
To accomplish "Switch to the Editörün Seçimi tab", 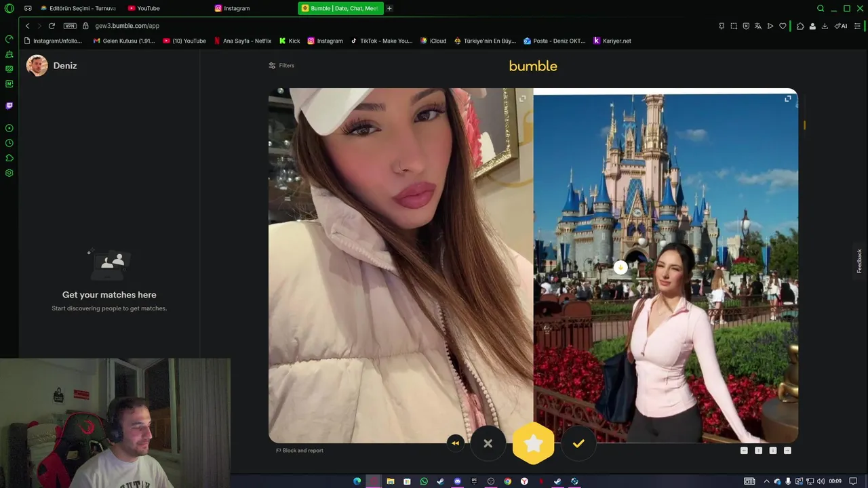I will [x=77, y=8].
